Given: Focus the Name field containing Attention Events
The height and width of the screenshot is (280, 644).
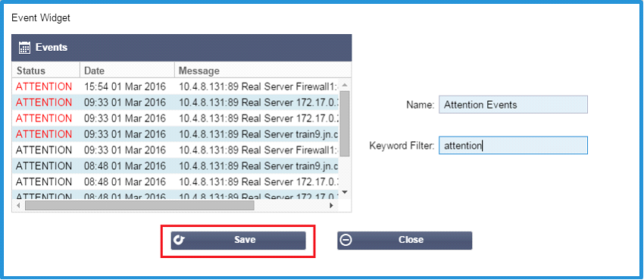Looking at the screenshot, I should tap(513, 105).
